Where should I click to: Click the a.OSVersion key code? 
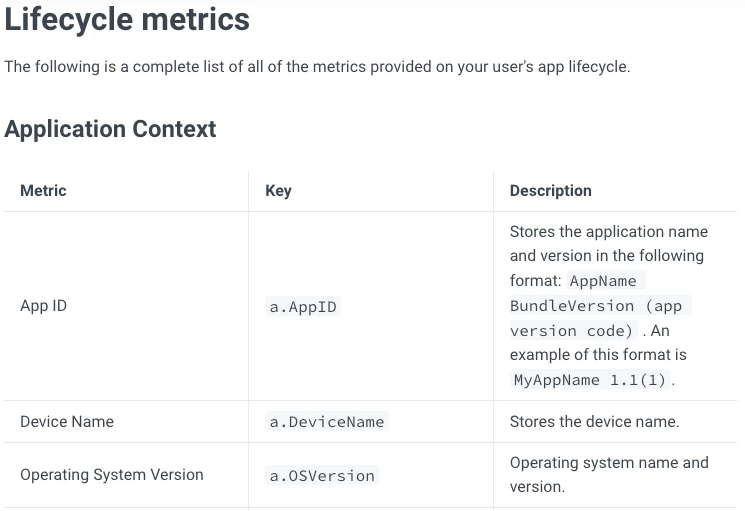[x=322, y=475]
